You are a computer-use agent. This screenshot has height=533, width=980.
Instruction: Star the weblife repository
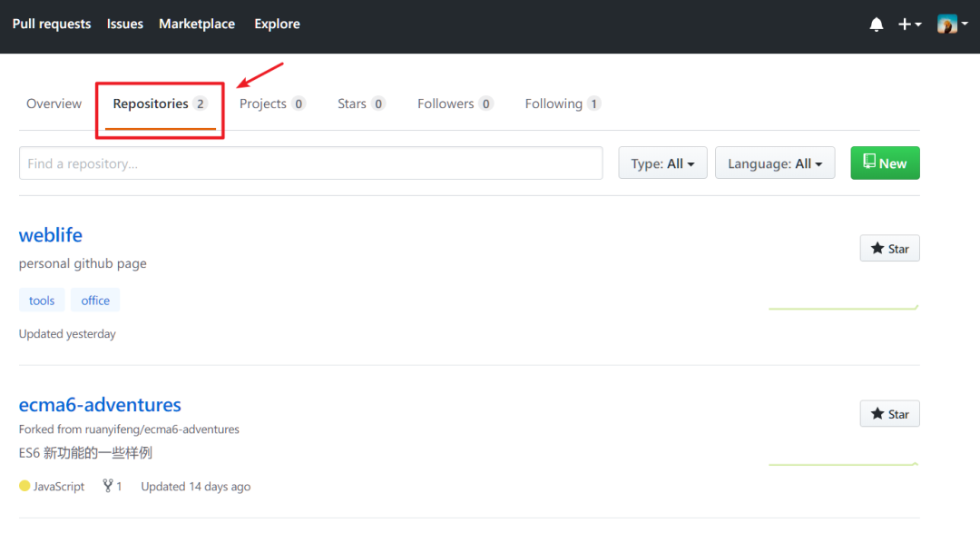tap(889, 249)
